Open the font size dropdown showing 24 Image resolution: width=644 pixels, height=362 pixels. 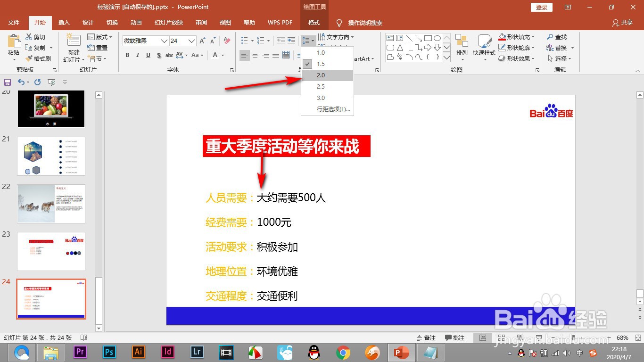191,41
